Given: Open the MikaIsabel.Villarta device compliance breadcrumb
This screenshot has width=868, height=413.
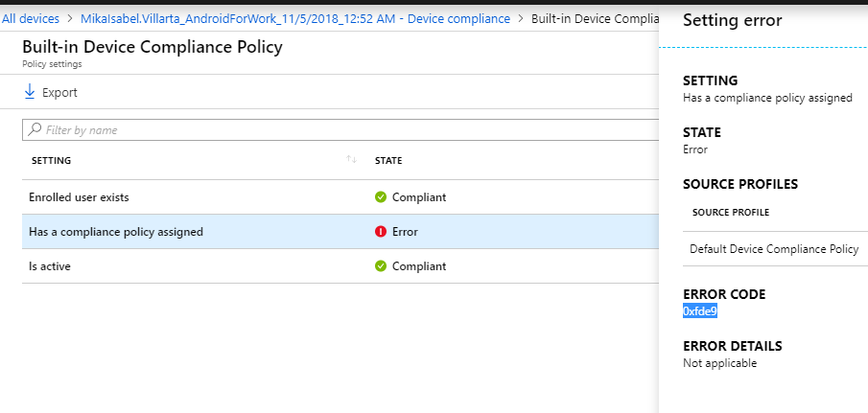Looking at the screenshot, I should (x=294, y=18).
